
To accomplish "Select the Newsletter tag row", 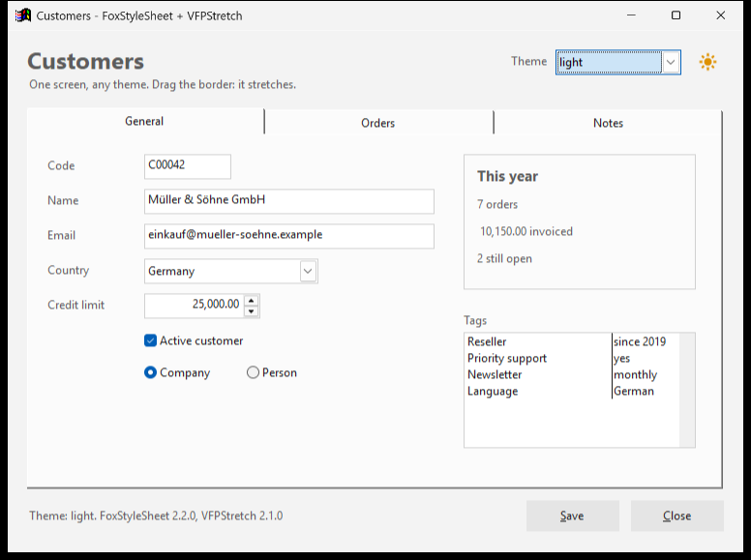I will 572,374.
